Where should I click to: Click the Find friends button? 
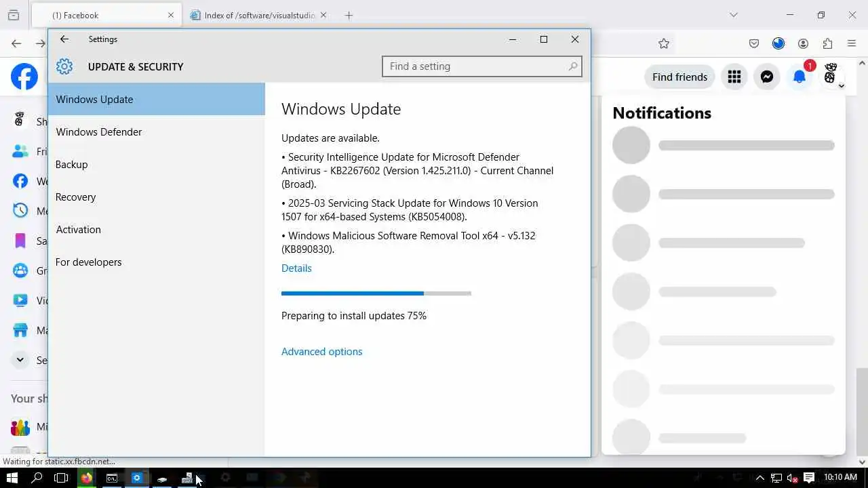tap(679, 77)
